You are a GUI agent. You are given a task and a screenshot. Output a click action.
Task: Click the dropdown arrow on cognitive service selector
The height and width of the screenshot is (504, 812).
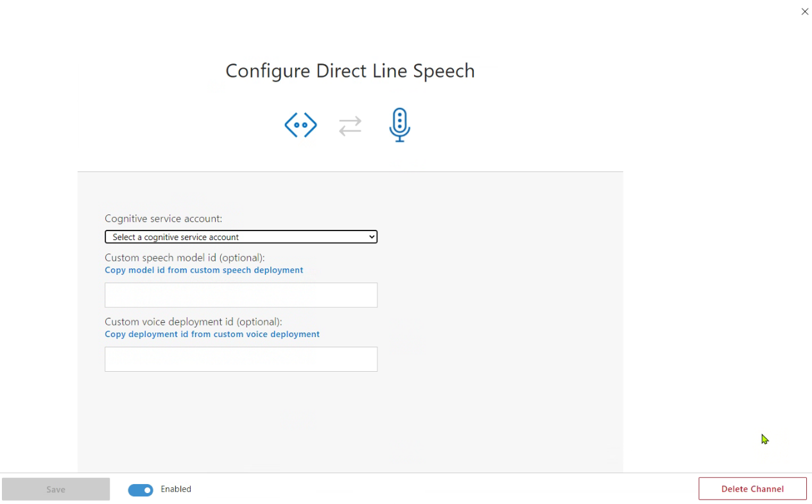(371, 236)
